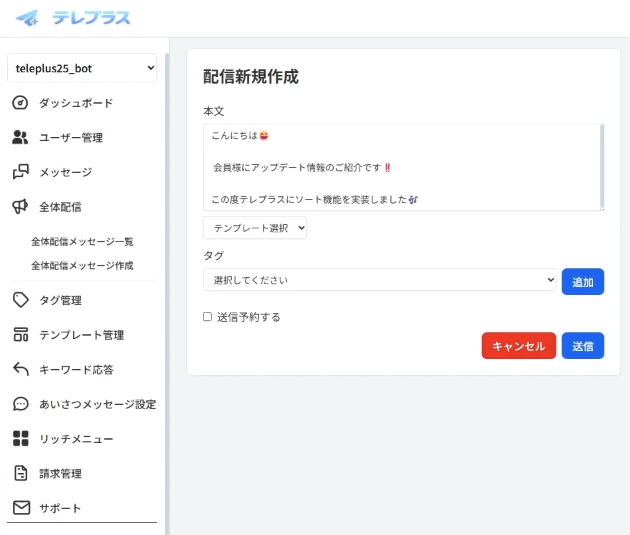The image size is (630, 535).
Task: Click the リッチメニュー grid icon
Action: (x=20, y=439)
